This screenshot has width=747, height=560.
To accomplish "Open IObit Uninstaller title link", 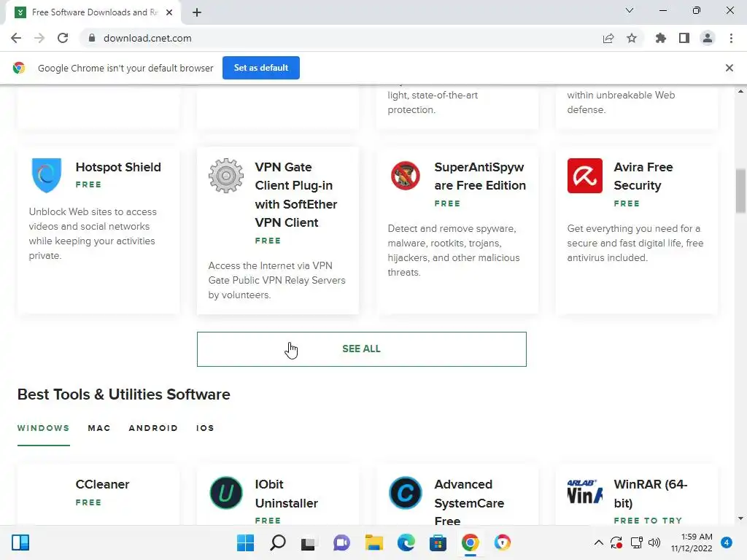I will (x=286, y=494).
